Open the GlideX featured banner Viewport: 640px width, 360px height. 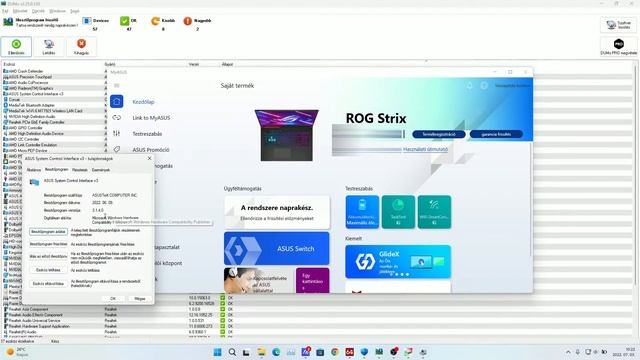coord(398,262)
